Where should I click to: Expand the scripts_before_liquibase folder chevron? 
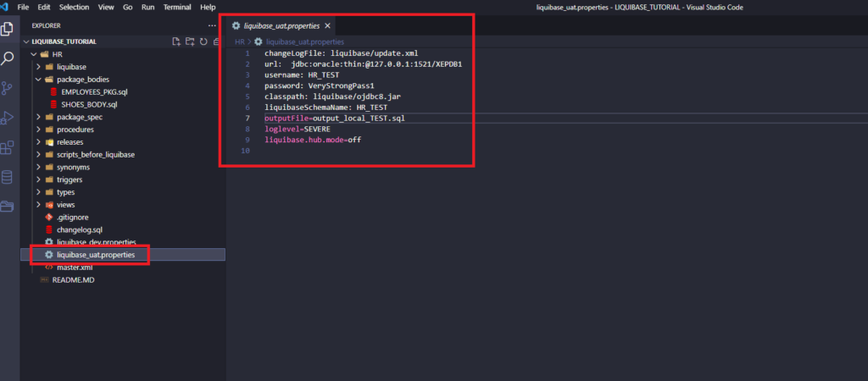(x=38, y=155)
